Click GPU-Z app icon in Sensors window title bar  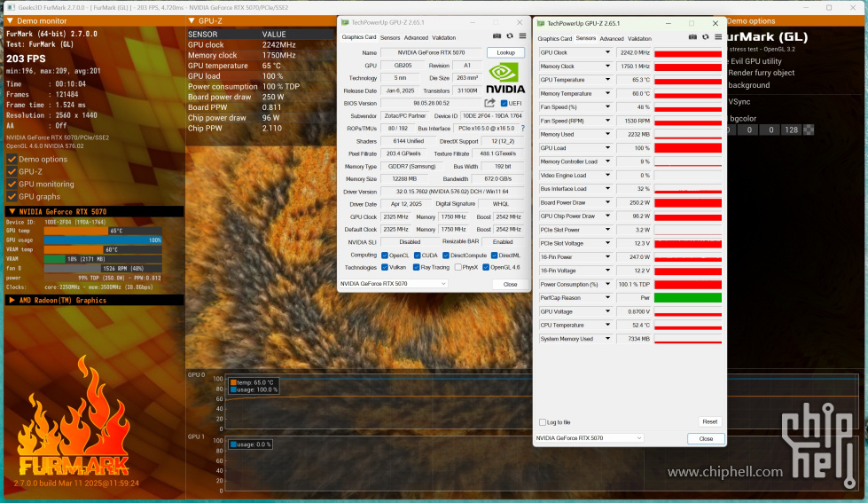541,23
